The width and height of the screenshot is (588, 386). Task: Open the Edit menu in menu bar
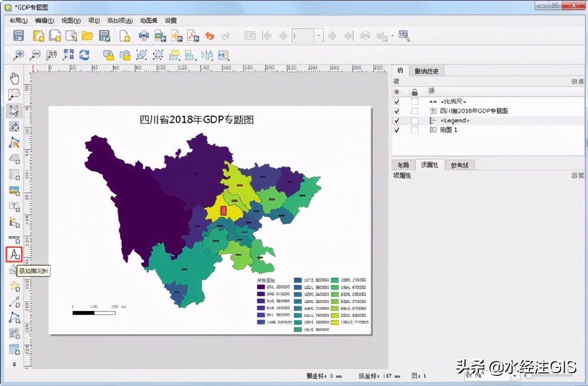point(44,20)
